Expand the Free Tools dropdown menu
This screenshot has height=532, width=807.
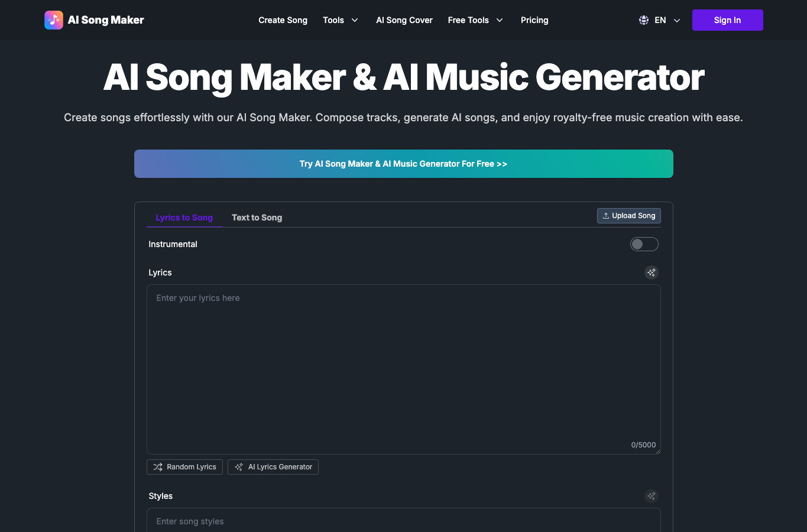pos(475,20)
